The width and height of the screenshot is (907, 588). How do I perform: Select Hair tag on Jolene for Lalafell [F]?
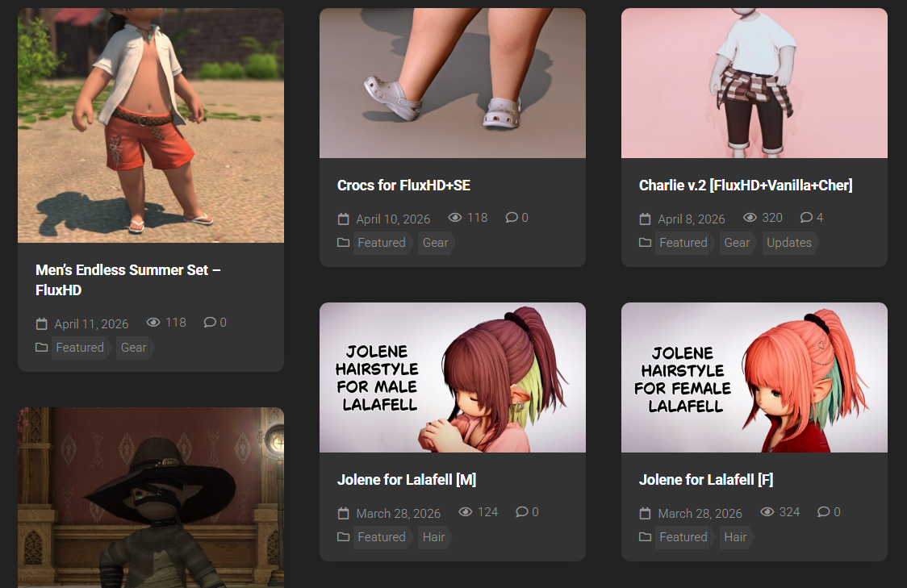pos(735,537)
